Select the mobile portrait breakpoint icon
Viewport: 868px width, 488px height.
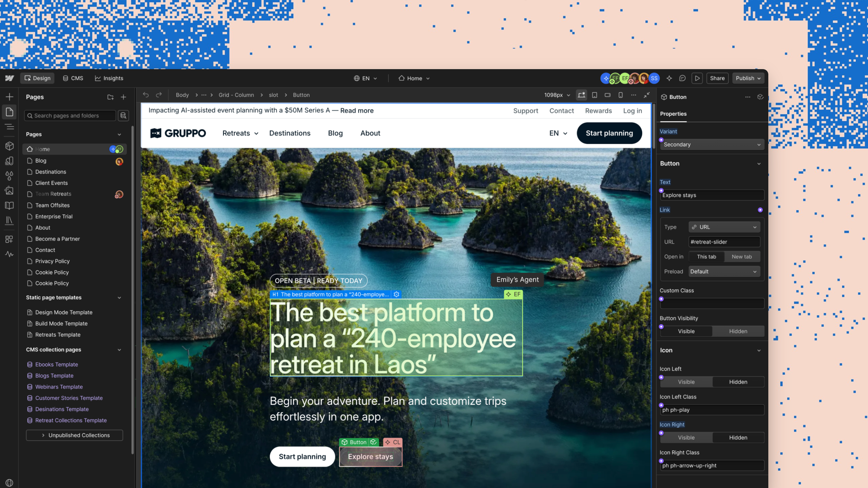[620, 95]
